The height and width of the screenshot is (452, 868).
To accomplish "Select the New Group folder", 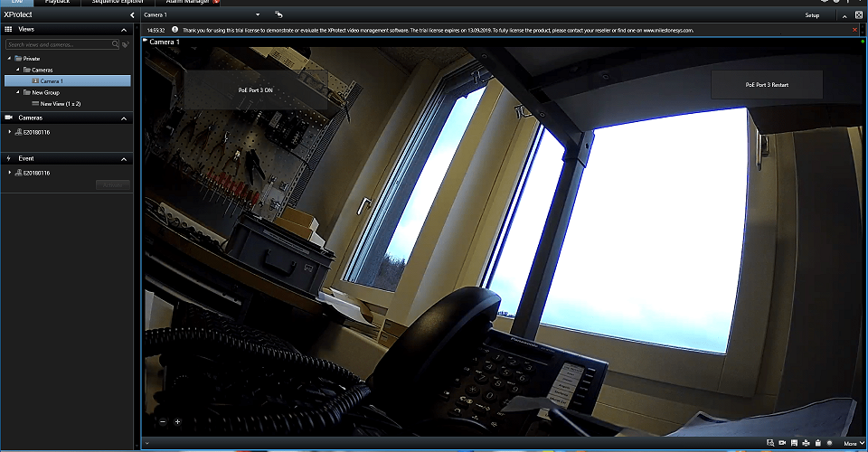I will 42,92.
